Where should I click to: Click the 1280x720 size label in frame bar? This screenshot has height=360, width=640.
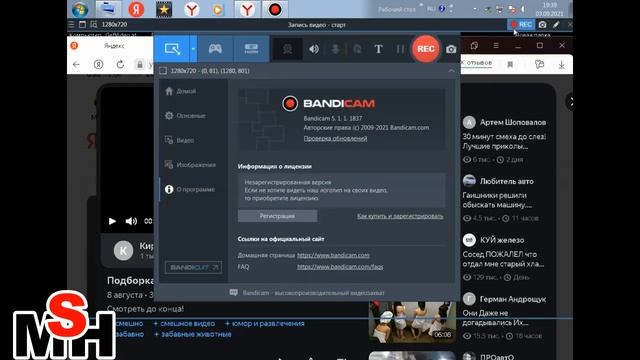tap(114, 24)
